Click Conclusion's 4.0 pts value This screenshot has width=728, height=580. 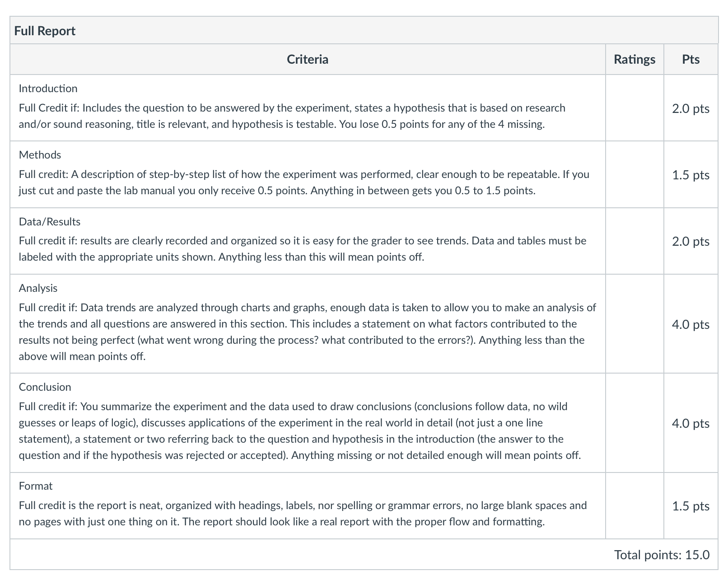tap(691, 423)
